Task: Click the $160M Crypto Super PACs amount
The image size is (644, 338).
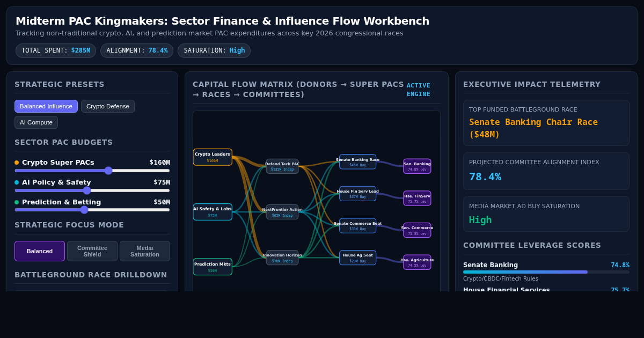Action: [x=160, y=163]
